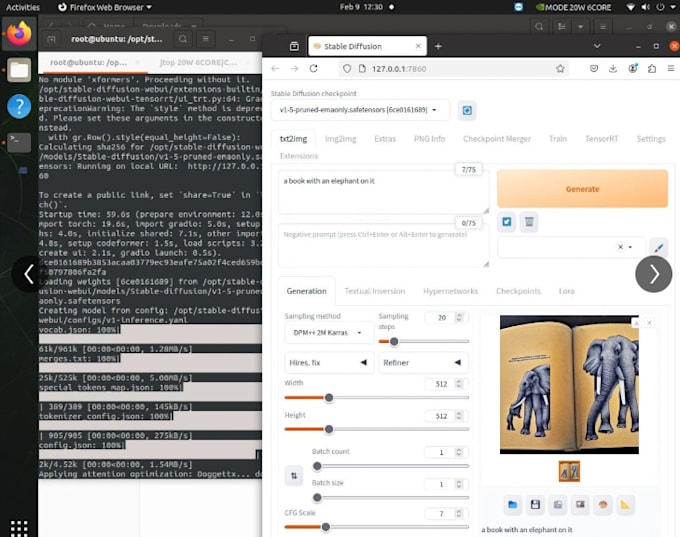Image resolution: width=680 pixels, height=537 pixels.
Task: Click the Files window search icon behind
Action: click(539, 27)
